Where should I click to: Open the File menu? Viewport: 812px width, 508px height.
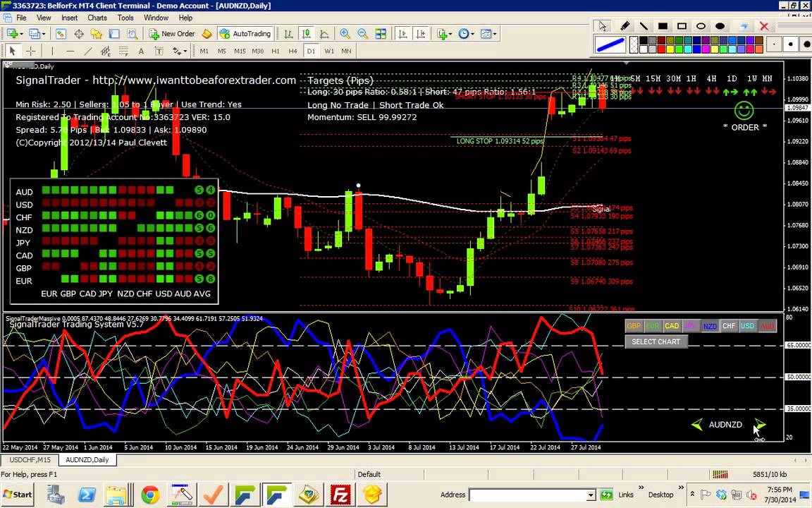point(21,18)
